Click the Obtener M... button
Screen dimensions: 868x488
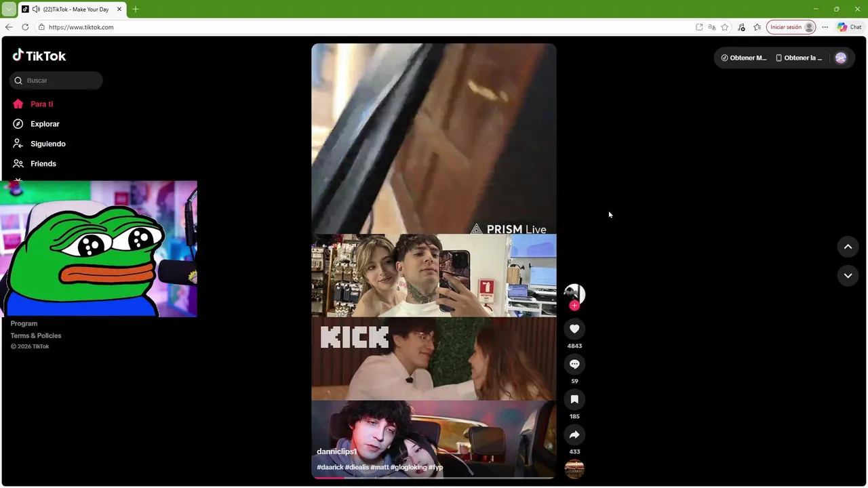point(744,58)
